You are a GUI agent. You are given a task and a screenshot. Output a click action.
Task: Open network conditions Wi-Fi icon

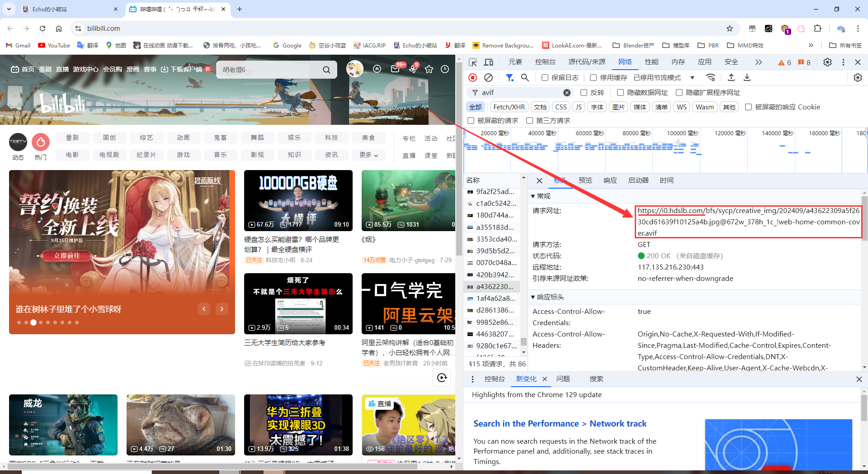coord(711,77)
